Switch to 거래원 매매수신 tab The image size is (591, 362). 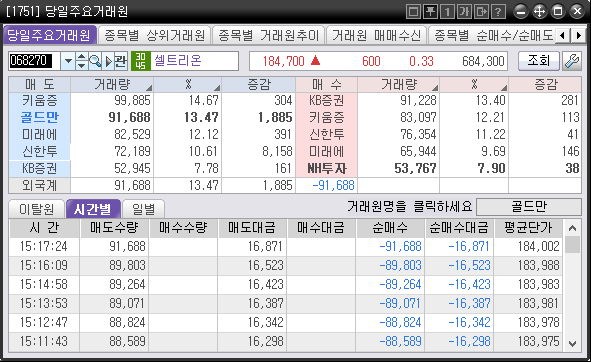tap(377, 35)
